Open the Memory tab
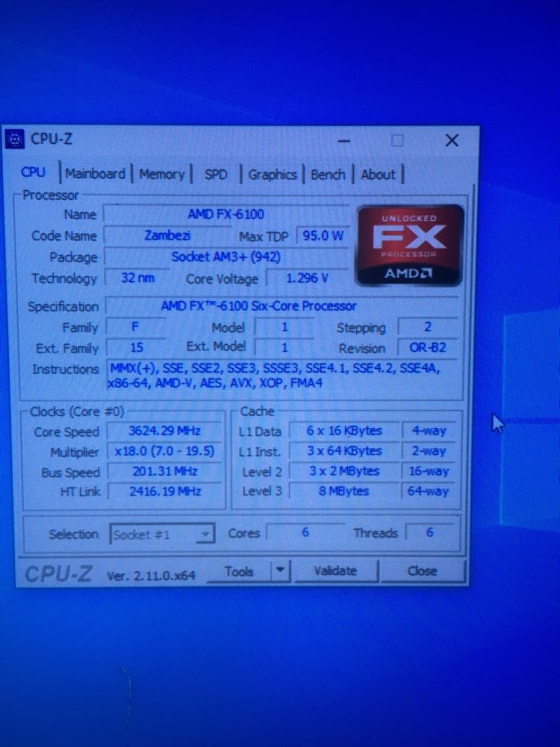Viewport: 560px width, 747px height. coord(161,174)
